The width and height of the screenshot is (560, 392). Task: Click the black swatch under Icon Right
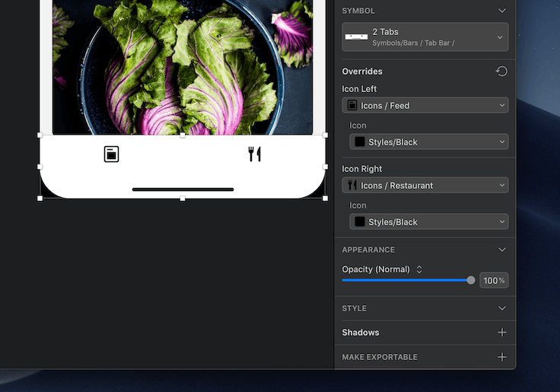click(x=360, y=222)
